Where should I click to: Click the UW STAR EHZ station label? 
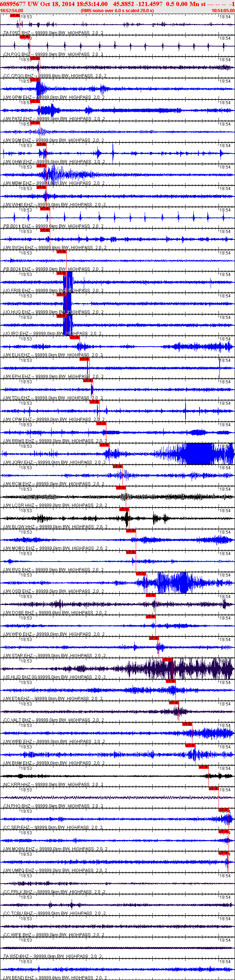click(x=18, y=656)
